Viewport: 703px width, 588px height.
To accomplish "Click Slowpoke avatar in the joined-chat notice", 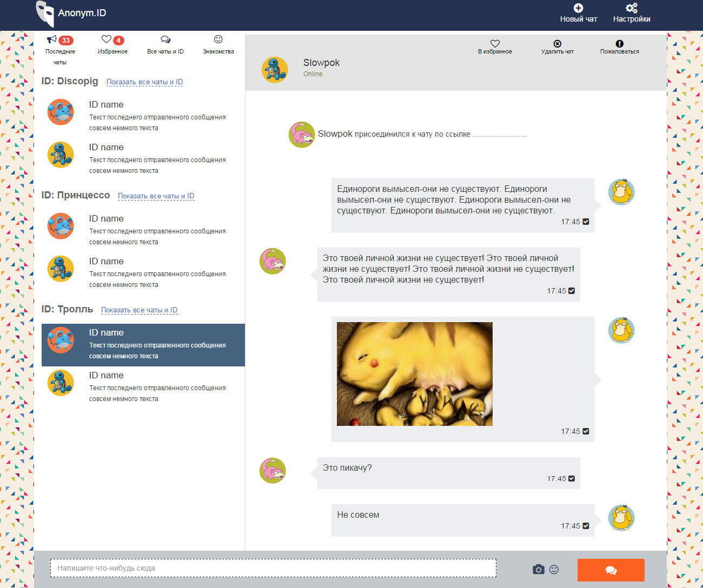I will point(302,135).
